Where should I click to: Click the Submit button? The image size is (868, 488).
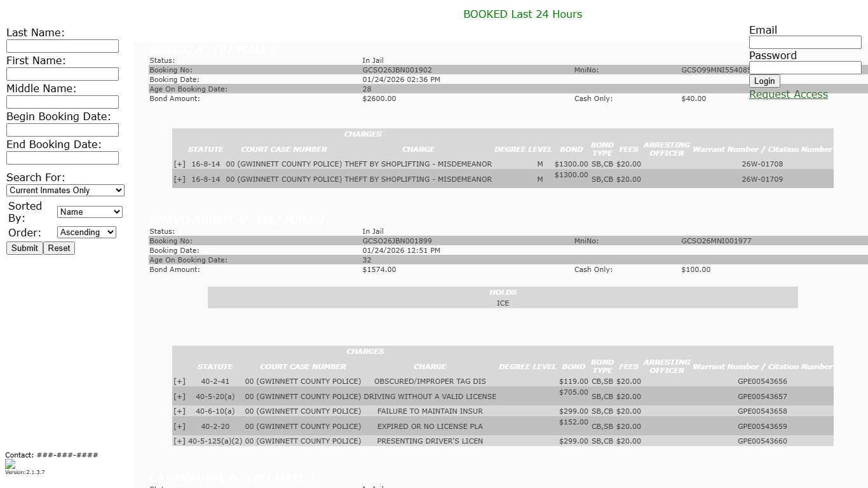pos(25,248)
